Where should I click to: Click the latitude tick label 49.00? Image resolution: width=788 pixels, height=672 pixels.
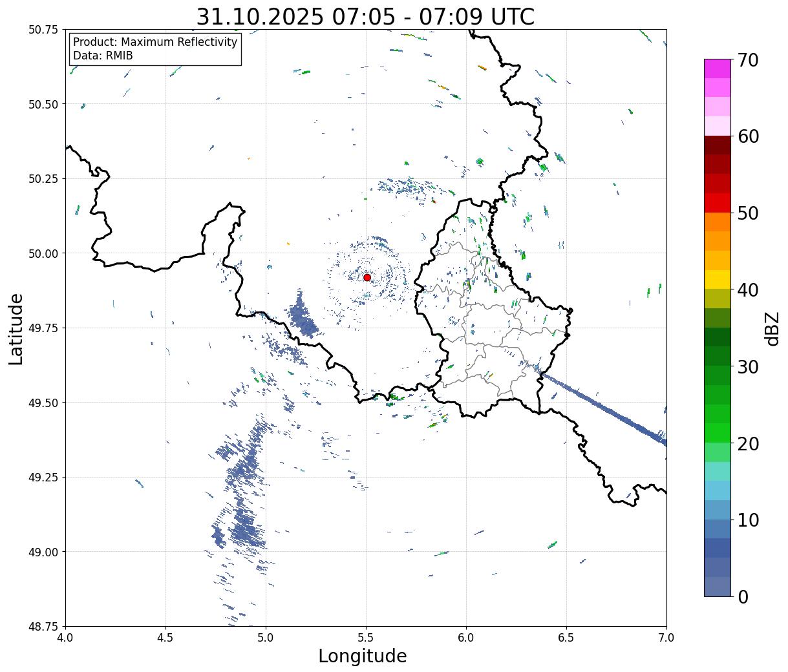[x=43, y=552]
